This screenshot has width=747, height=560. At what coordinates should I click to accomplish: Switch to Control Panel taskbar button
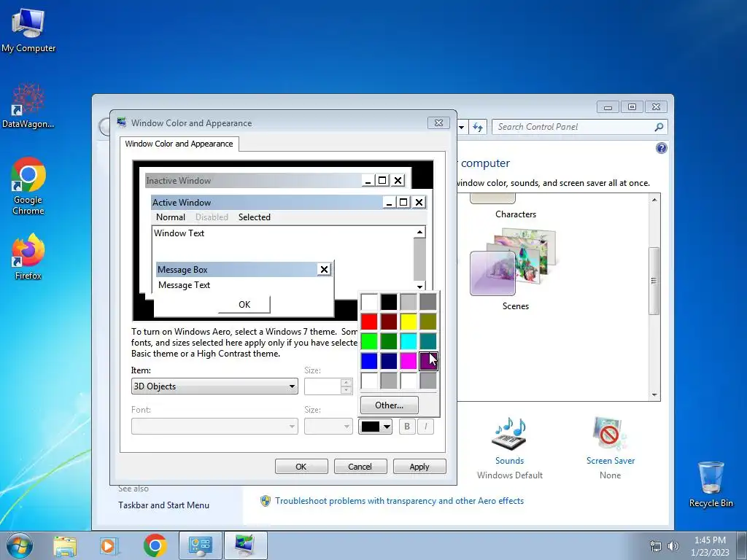tap(200, 545)
